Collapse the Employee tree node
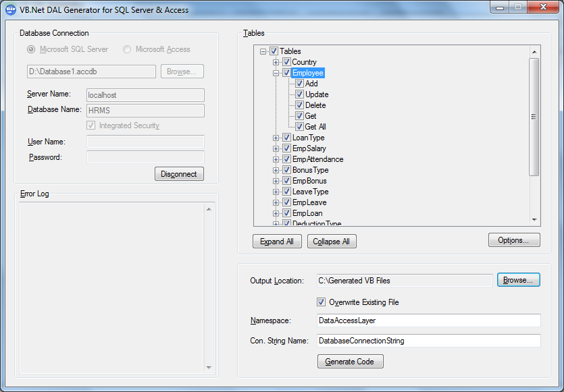 (x=276, y=72)
